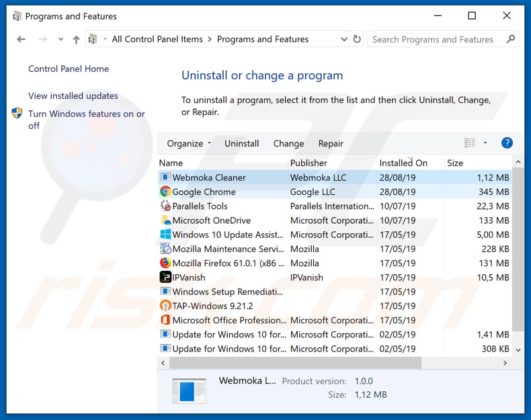This screenshot has height=420, width=531.
Task: Click the Webmoka Cleaner program icon
Action: [165, 177]
